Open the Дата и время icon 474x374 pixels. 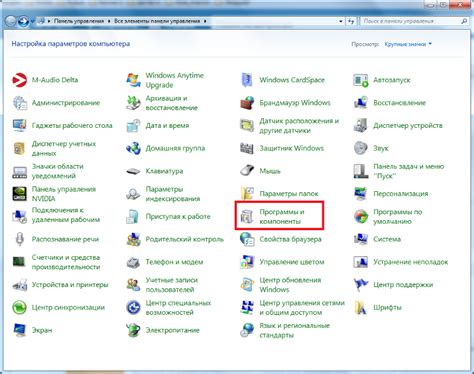(x=133, y=126)
